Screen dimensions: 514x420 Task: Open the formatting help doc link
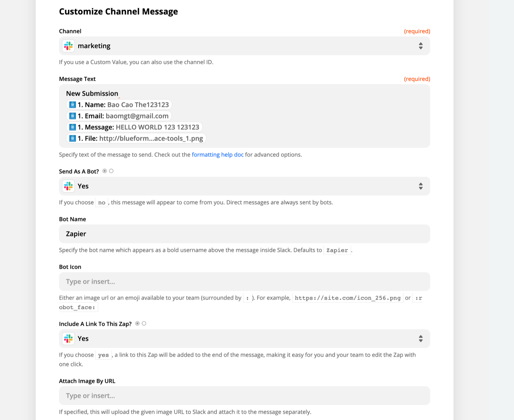(x=217, y=154)
